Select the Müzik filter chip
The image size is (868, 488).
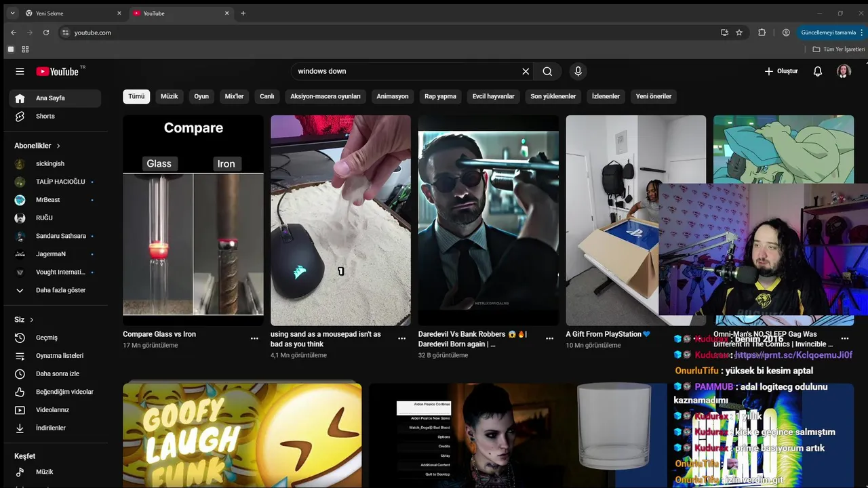tap(170, 96)
